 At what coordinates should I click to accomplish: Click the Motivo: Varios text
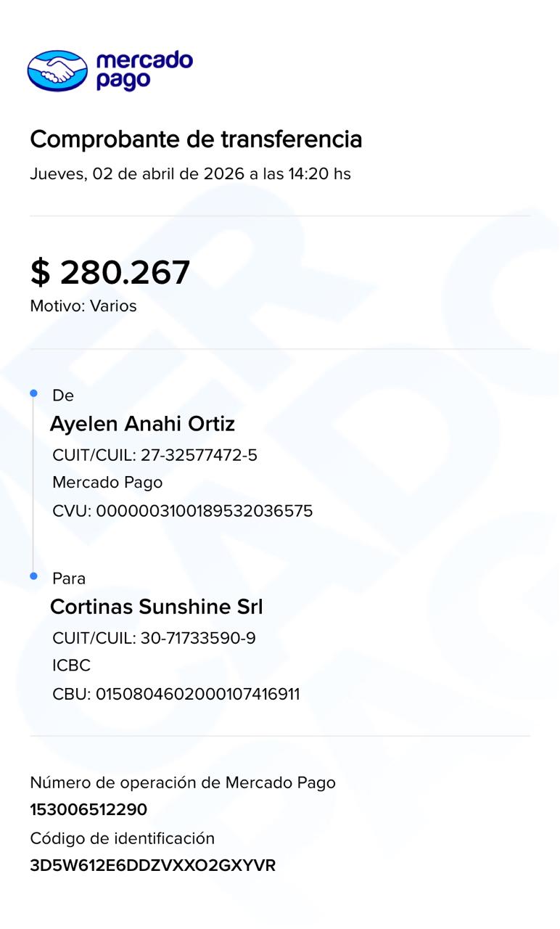tap(83, 306)
